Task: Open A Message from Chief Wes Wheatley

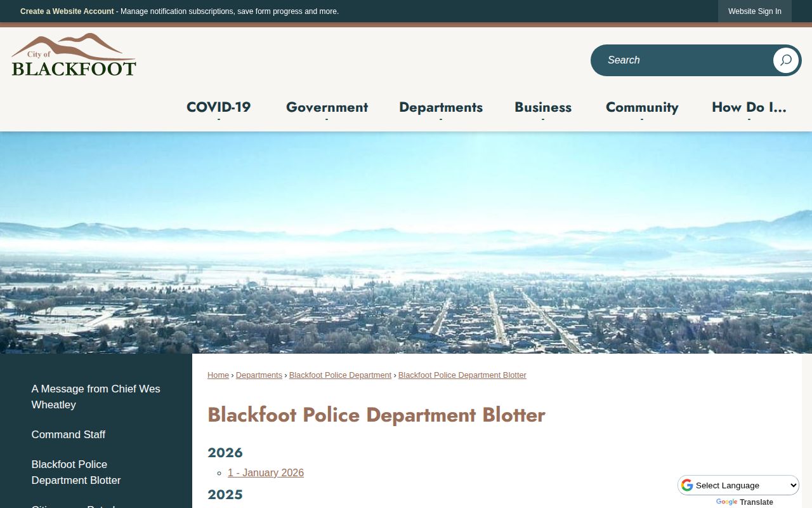Action: click(96, 397)
